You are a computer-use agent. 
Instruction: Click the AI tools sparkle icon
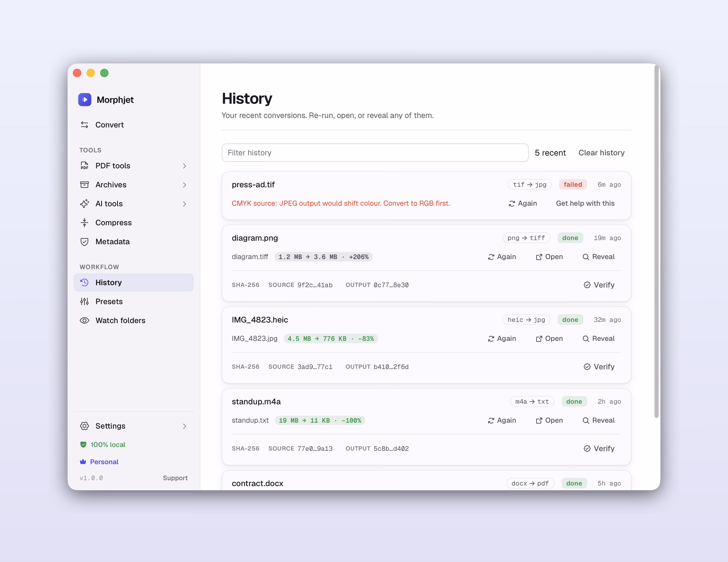pyautogui.click(x=85, y=204)
